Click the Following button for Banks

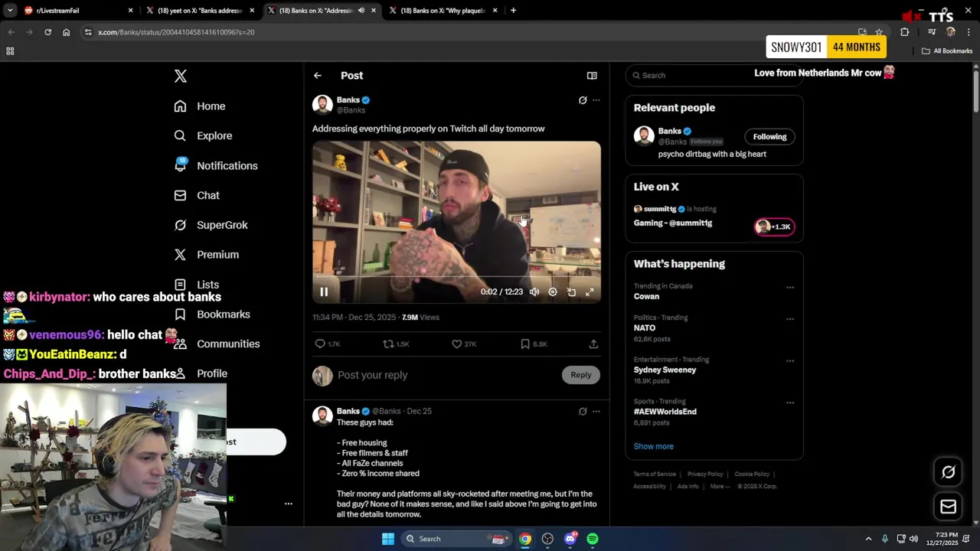pyautogui.click(x=769, y=137)
